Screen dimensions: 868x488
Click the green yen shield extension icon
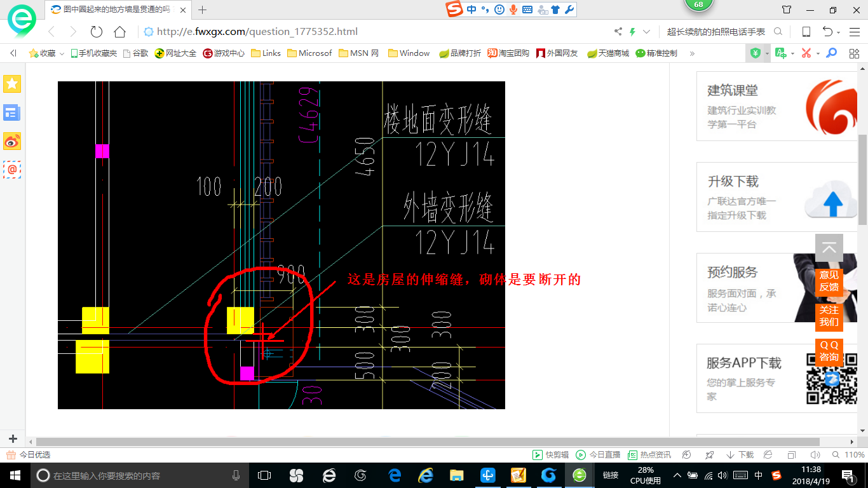(x=755, y=53)
